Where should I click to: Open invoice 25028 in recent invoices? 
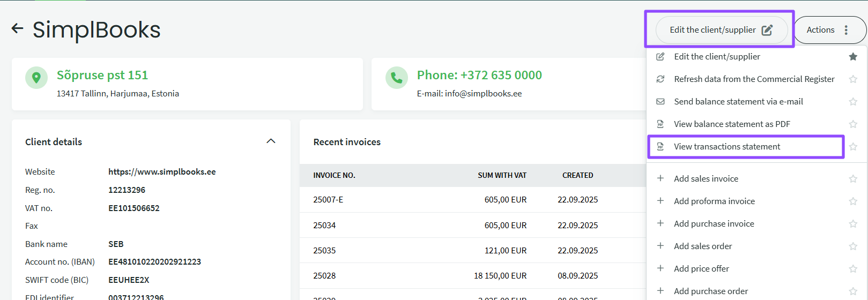pos(324,276)
